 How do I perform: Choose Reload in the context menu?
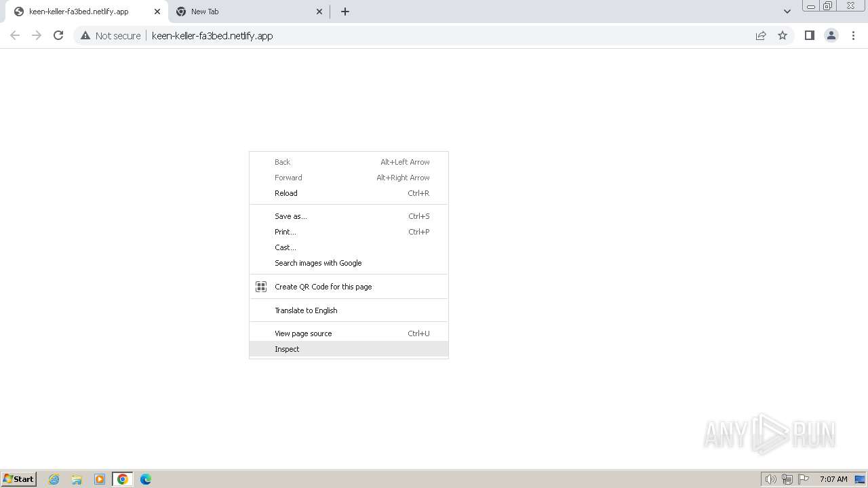tap(349, 193)
